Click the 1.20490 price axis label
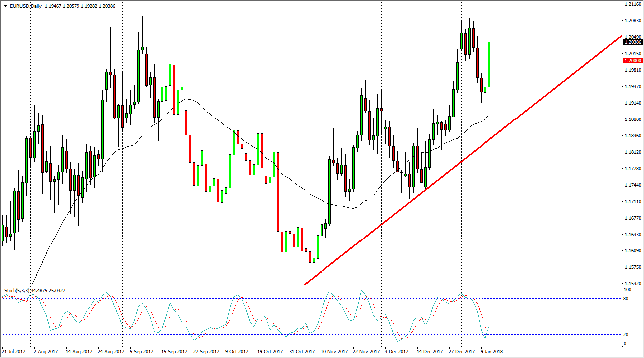 click(x=634, y=37)
